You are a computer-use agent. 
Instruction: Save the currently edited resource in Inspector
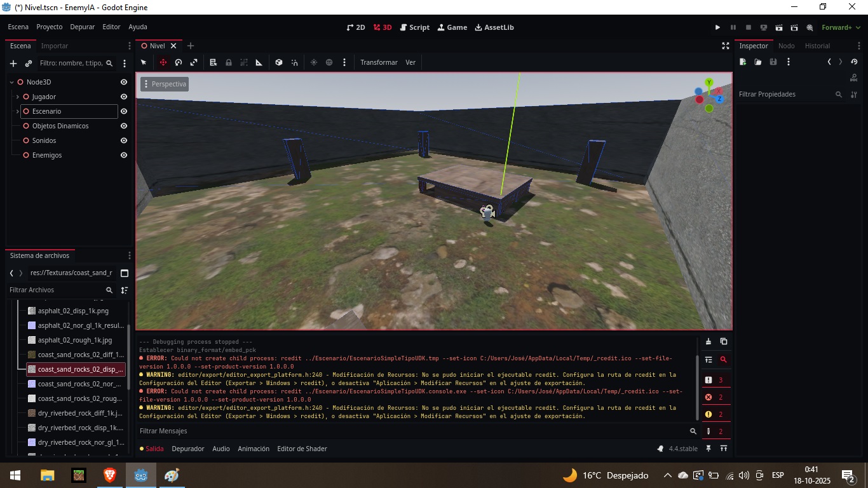pyautogui.click(x=773, y=62)
